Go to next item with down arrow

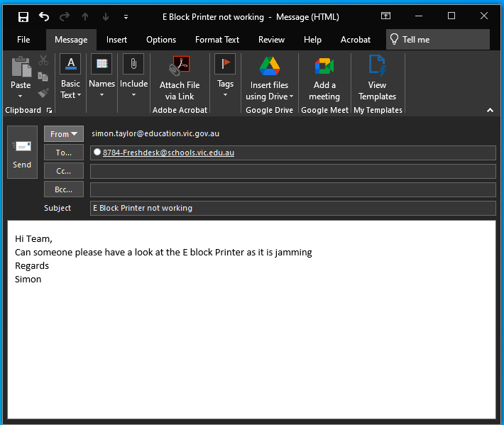(x=106, y=17)
